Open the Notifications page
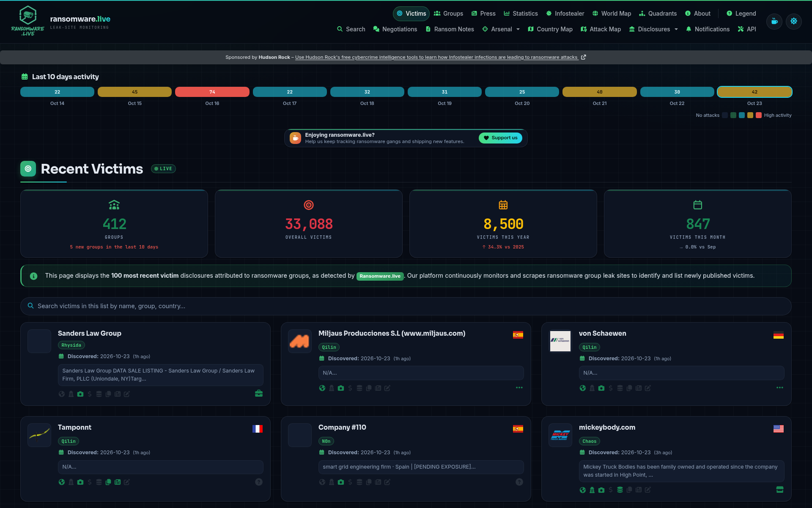 coord(708,29)
